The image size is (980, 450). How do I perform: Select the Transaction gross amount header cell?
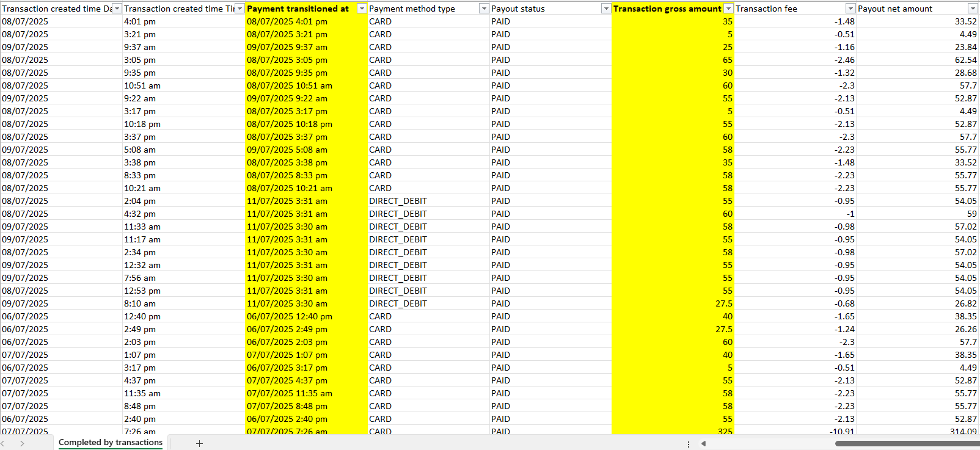click(x=673, y=9)
